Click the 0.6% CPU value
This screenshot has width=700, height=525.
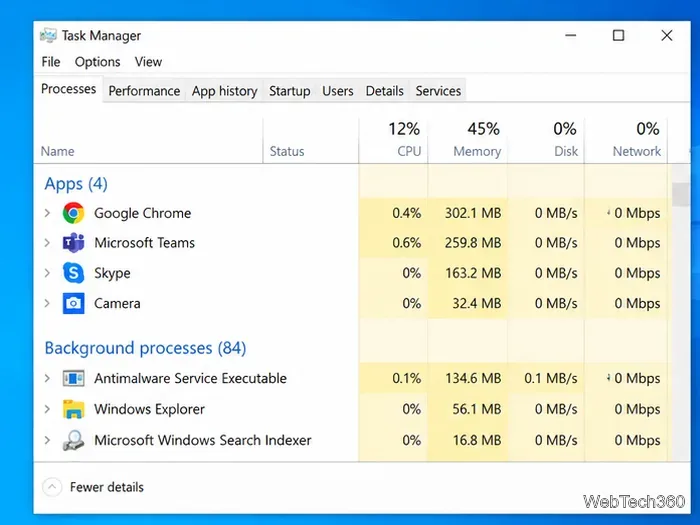(406, 243)
